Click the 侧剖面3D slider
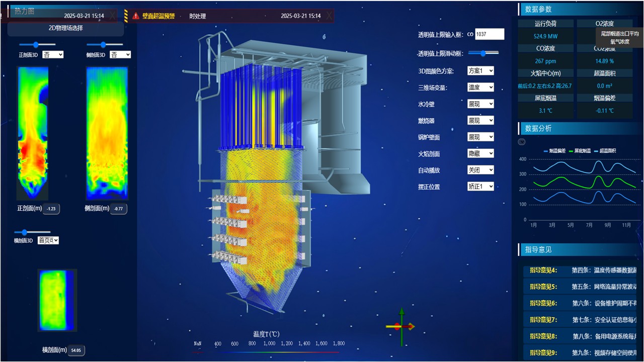 coord(103,45)
